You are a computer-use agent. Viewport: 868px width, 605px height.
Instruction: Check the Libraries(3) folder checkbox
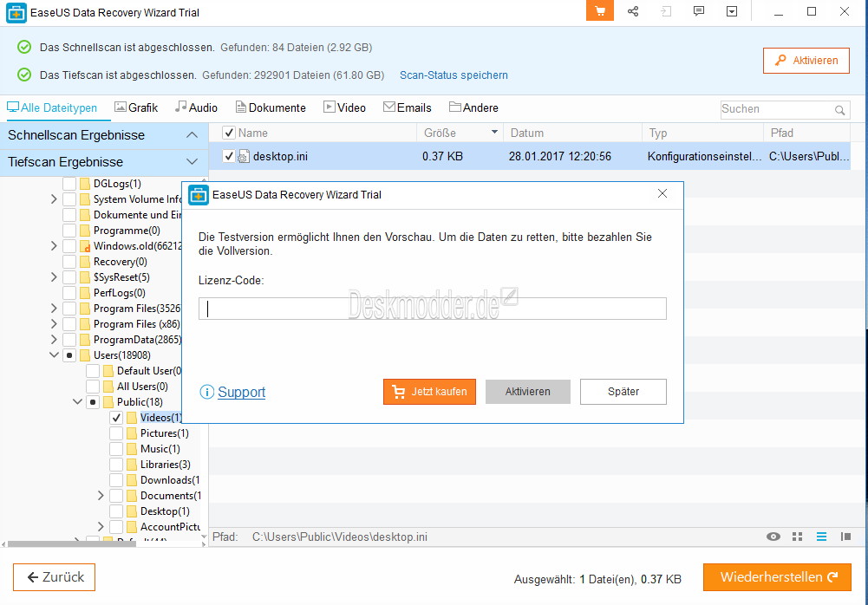116,465
